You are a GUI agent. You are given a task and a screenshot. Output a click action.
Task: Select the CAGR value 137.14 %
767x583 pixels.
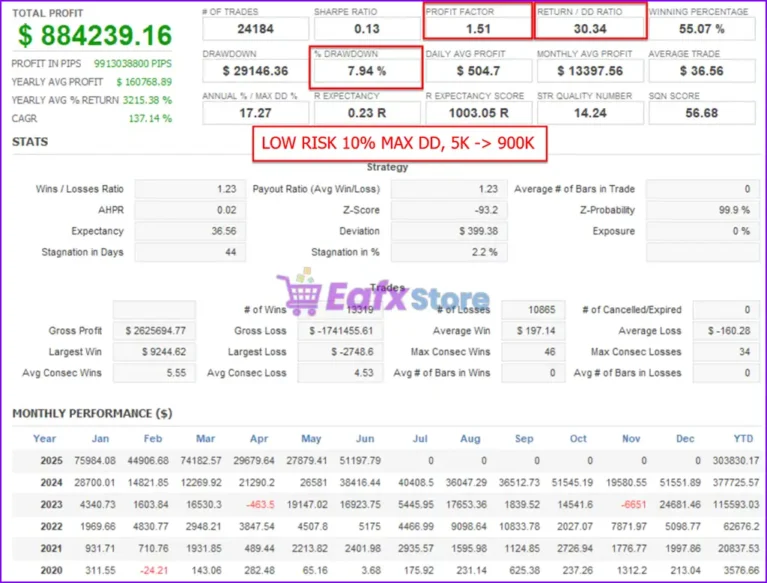click(x=150, y=118)
